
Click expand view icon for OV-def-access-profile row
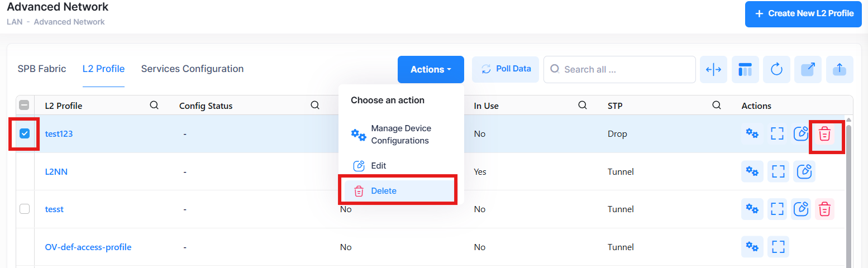[x=778, y=247]
